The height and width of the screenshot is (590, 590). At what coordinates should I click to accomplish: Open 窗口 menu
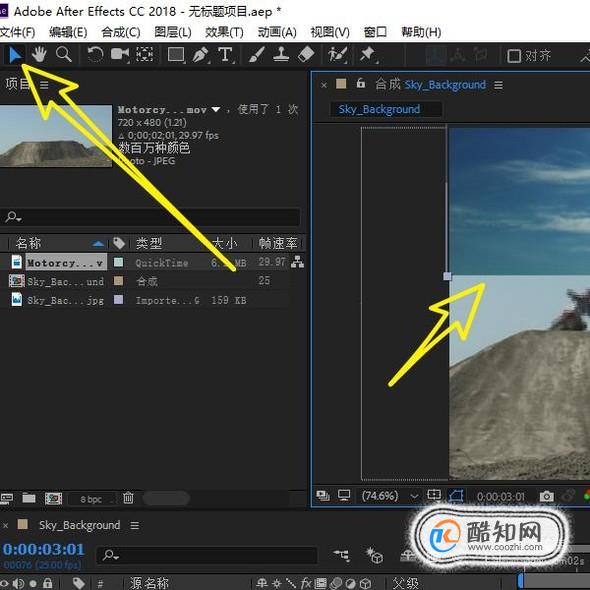click(375, 32)
